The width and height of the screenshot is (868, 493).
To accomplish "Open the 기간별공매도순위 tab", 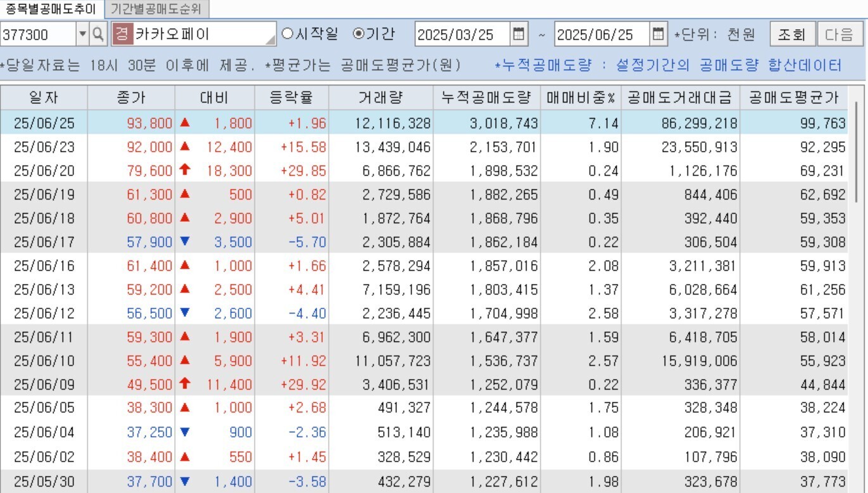I will [156, 10].
